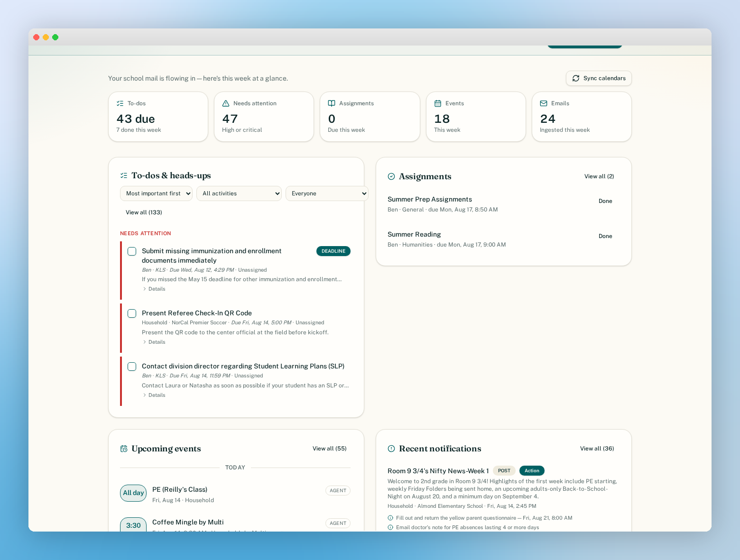Click the checklist icon beside To-dos & heads-ups

[124, 175]
